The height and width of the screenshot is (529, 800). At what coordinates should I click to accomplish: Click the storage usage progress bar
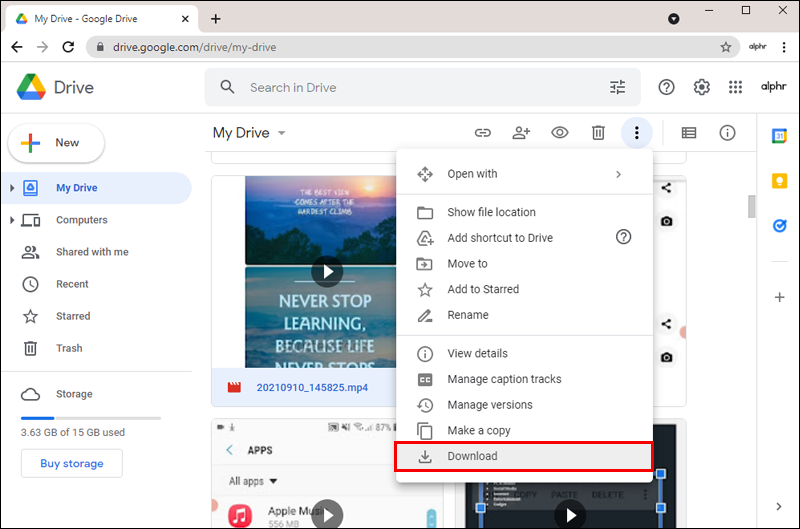91,418
